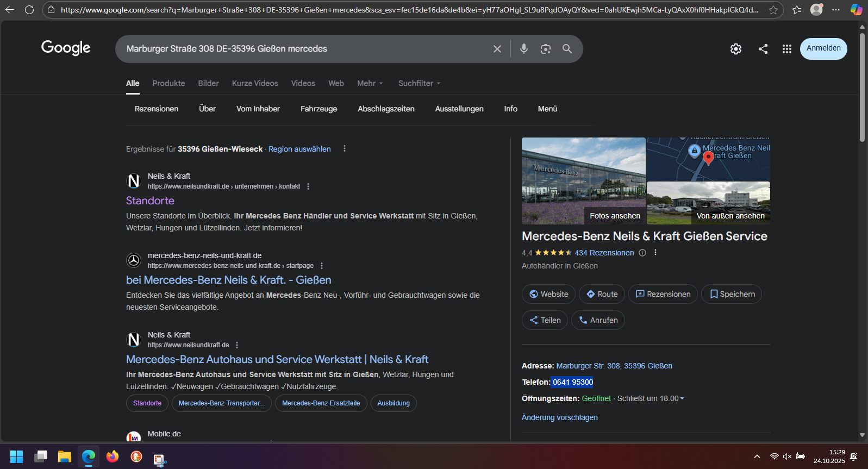Go back using the browser back arrow
Screen dimensions: 868x469
(x=10, y=10)
